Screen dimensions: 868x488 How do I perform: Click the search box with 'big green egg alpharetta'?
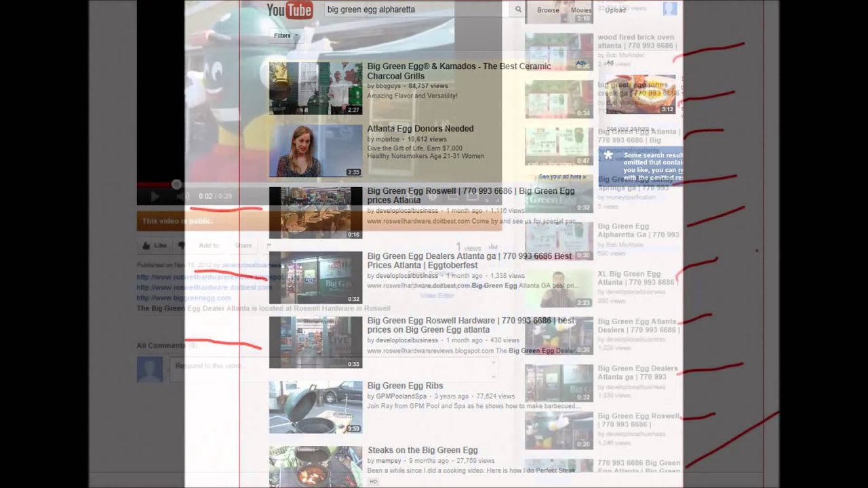coord(417,9)
